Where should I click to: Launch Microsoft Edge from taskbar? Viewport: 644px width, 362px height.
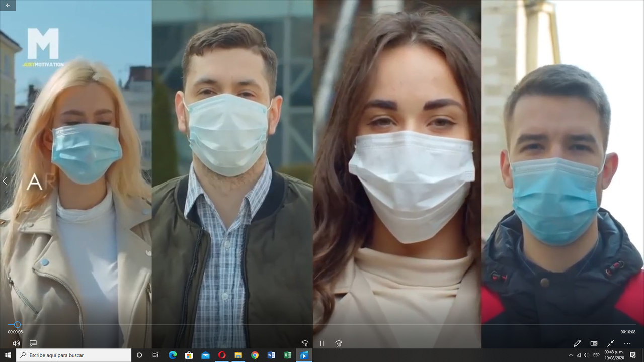(173, 355)
